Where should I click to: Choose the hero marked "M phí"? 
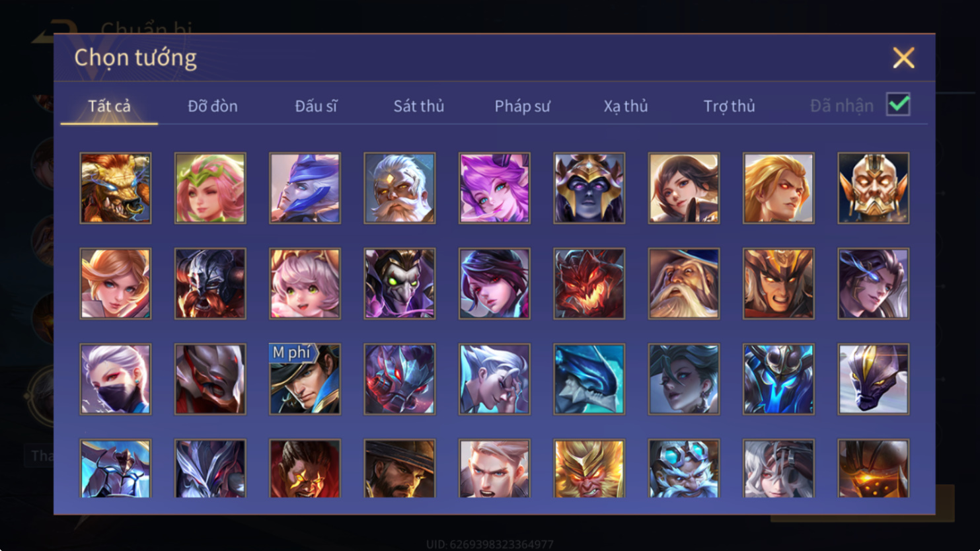pyautogui.click(x=305, y=379)
